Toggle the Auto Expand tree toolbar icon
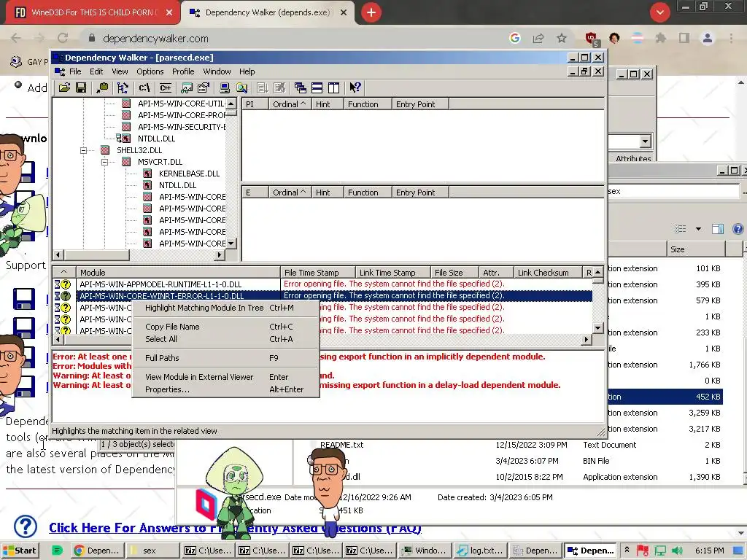747x560 pixels. (123, 87)
